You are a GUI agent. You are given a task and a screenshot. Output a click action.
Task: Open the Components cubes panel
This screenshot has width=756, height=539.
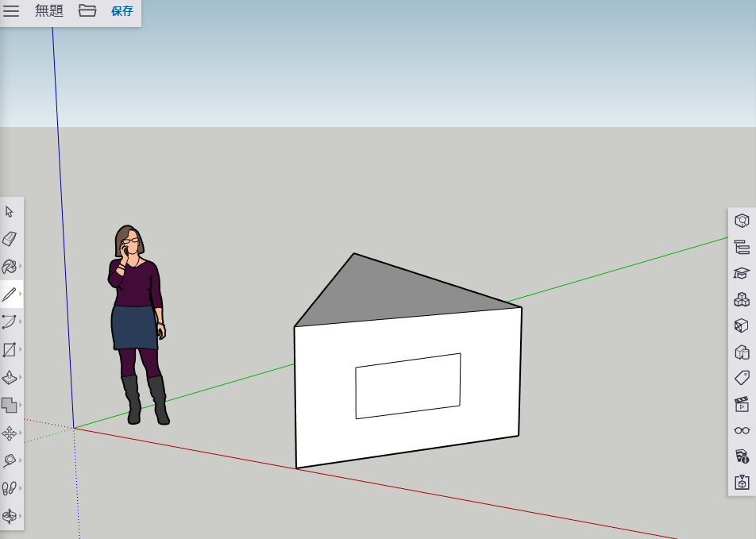pos(742,299)
